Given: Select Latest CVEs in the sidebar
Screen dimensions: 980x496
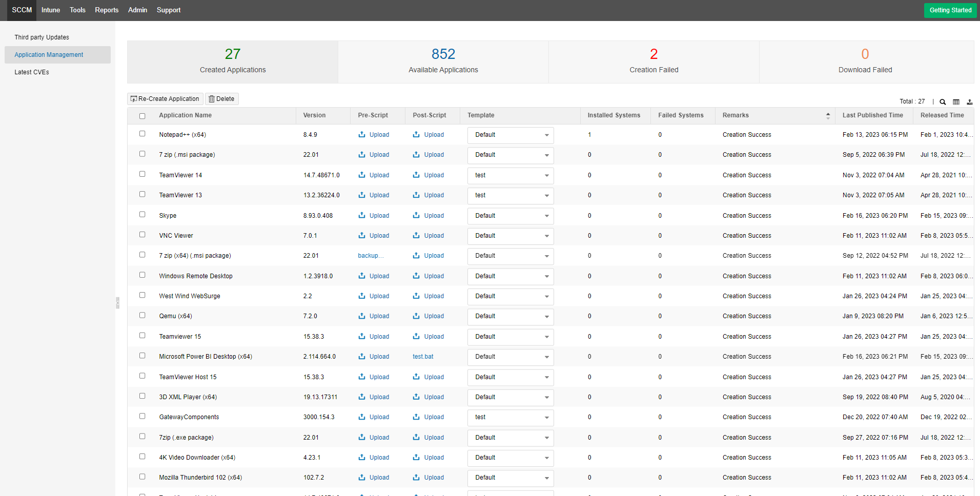Looking at the screenshot, I should [32, 72].
